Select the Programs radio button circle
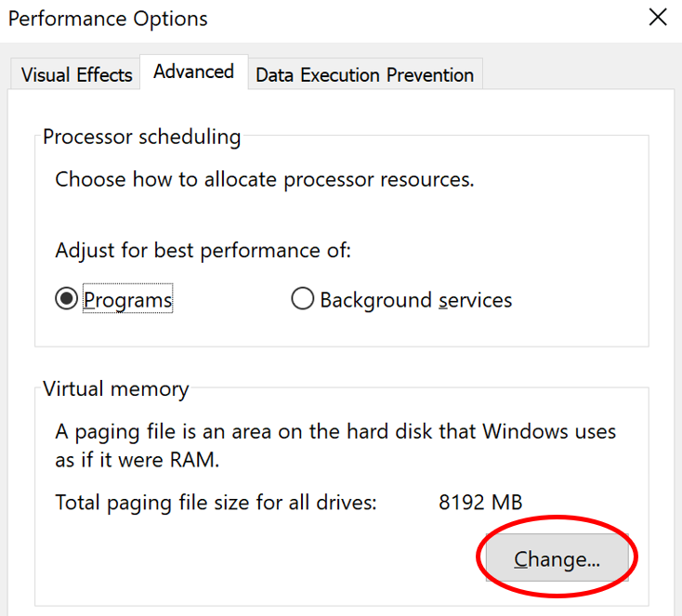 67,300
